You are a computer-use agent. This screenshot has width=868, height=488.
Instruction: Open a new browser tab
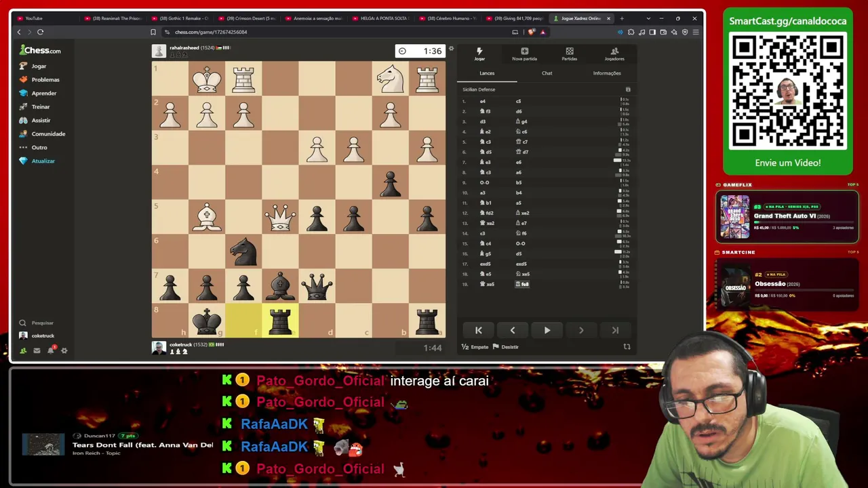[622, 18]
